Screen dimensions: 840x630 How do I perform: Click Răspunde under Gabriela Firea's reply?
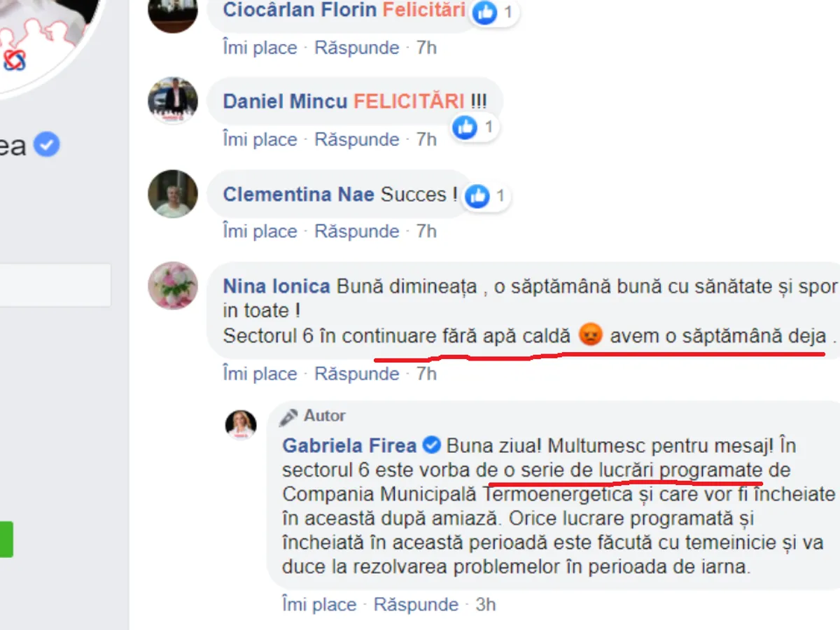point(416,604)
